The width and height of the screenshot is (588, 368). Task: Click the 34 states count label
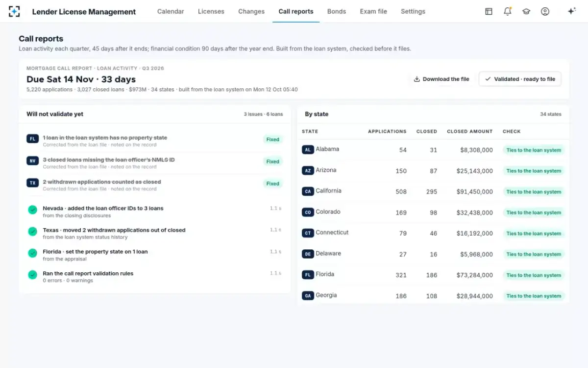(x=551, y=114)
